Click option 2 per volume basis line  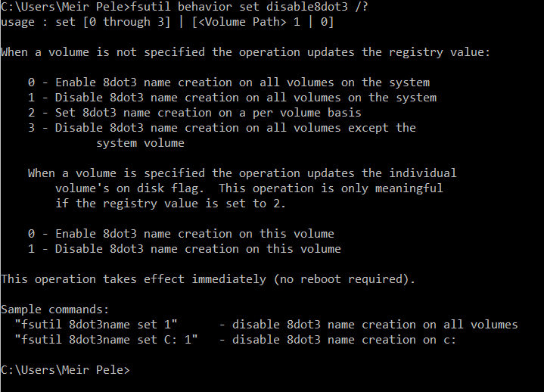pyautogui.click(x=194, y=113)
